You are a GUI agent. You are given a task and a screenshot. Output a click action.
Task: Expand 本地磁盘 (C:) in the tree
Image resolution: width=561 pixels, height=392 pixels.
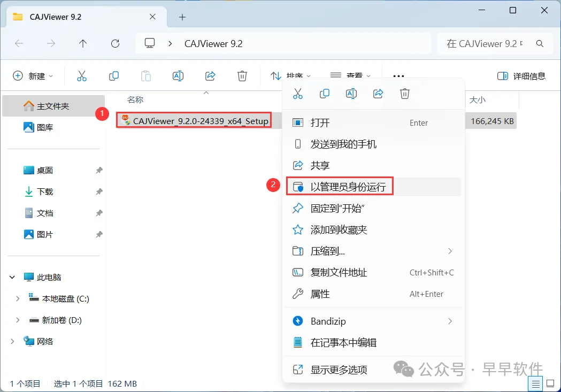point(18,298)
